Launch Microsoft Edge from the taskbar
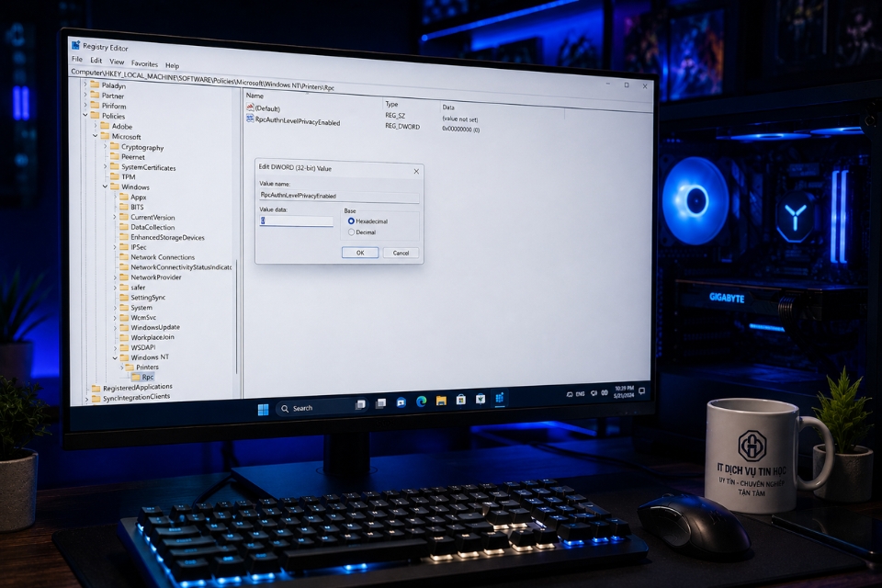The image size is (882, 588). point(421,401)
